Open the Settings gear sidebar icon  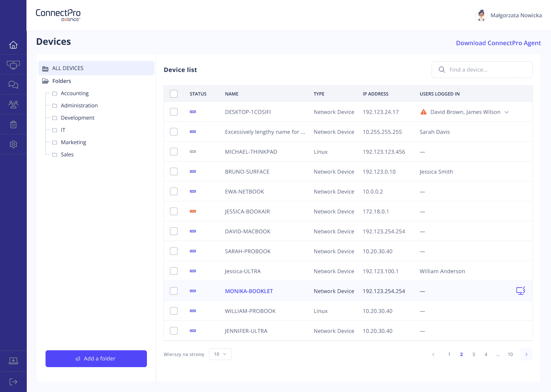coord(13,144)
